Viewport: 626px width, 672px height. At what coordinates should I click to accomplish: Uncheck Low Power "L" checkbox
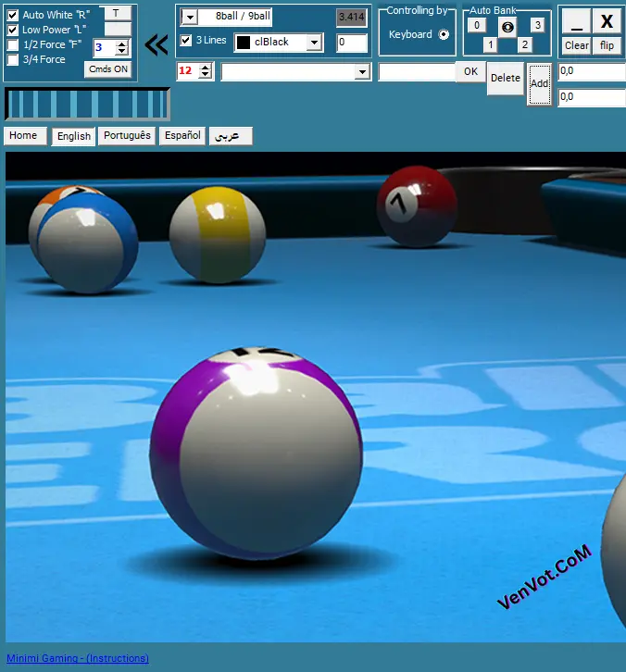13,30
